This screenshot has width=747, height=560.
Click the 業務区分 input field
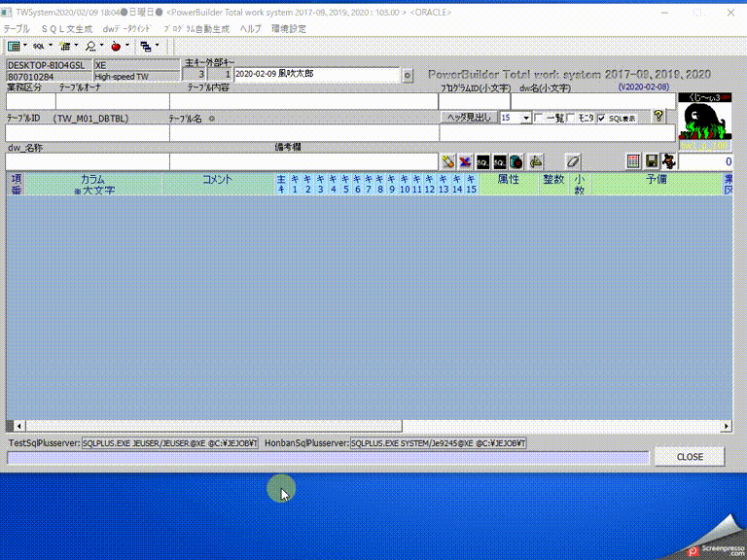tap(31, 101)
